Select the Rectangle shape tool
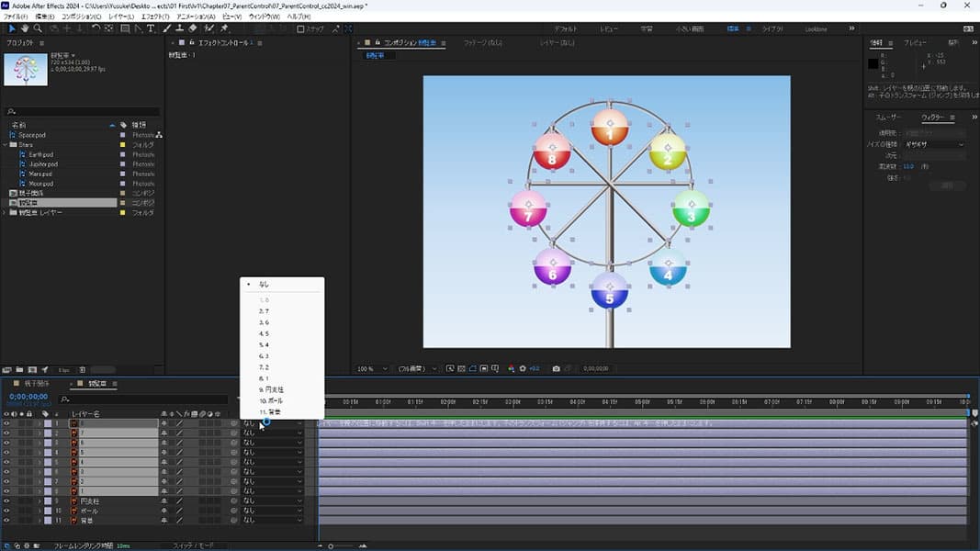 pos(125,28)
